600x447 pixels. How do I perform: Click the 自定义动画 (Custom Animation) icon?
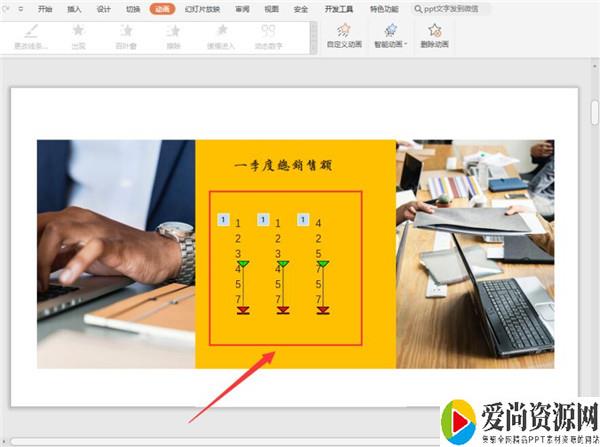(x=344, y=36)
